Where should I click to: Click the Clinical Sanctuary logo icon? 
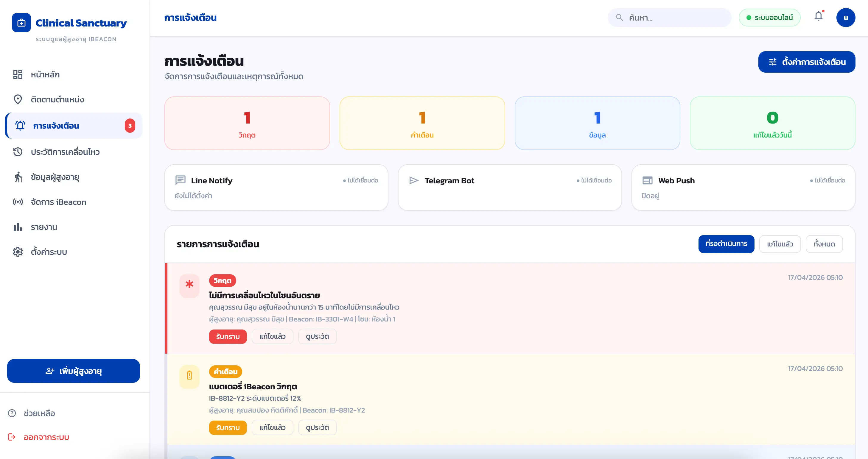click(x=21, y=23)
